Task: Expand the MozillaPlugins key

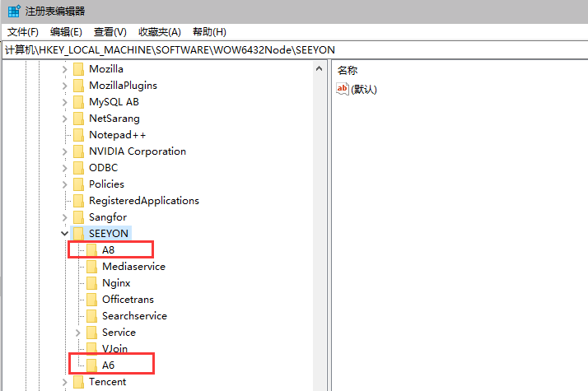Action: pos(64,86)
